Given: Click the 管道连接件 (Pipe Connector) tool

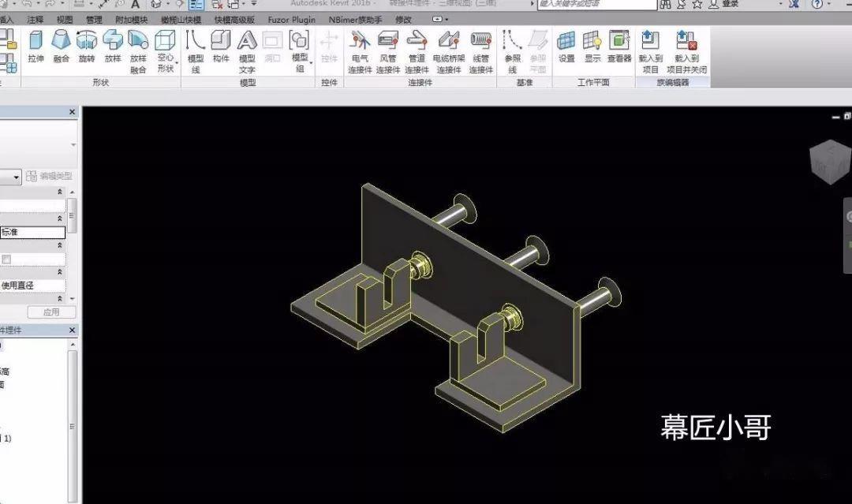Looking at the screenshot, I should tap(417, 52).
